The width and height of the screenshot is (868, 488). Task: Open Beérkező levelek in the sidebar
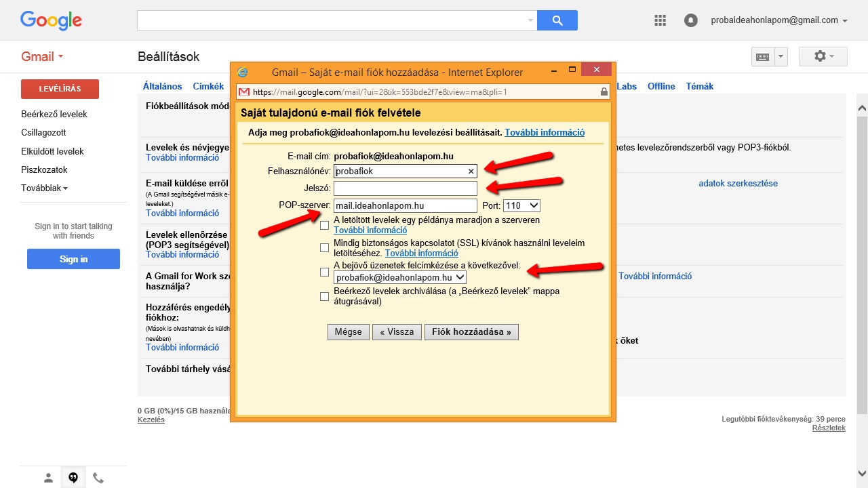[x=54, y=115]
